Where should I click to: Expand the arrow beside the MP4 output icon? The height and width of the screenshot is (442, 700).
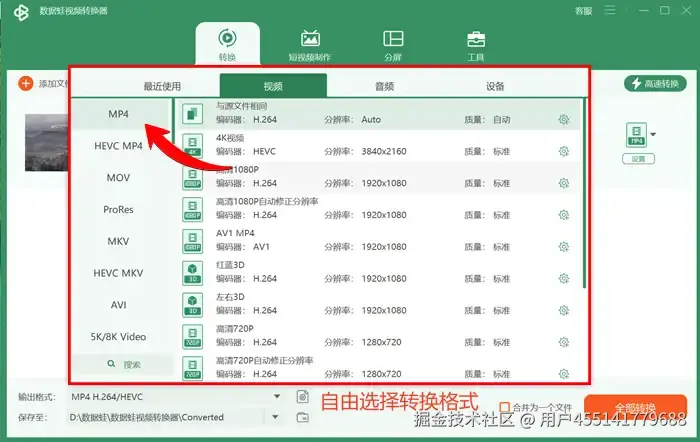(653, 134)
